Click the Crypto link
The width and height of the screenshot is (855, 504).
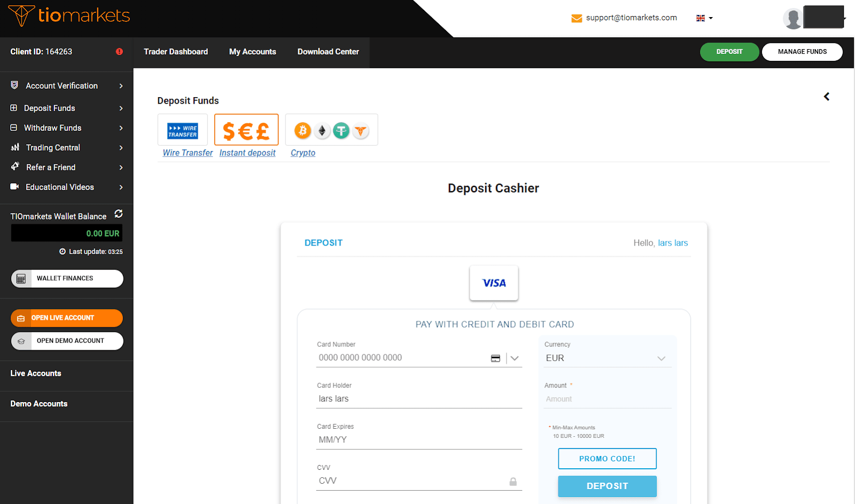pyautogui.click(x=303, y=153)
